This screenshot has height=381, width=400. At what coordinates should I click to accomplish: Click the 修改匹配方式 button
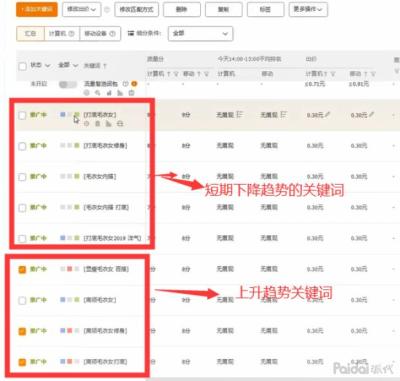tap(137, 9)
